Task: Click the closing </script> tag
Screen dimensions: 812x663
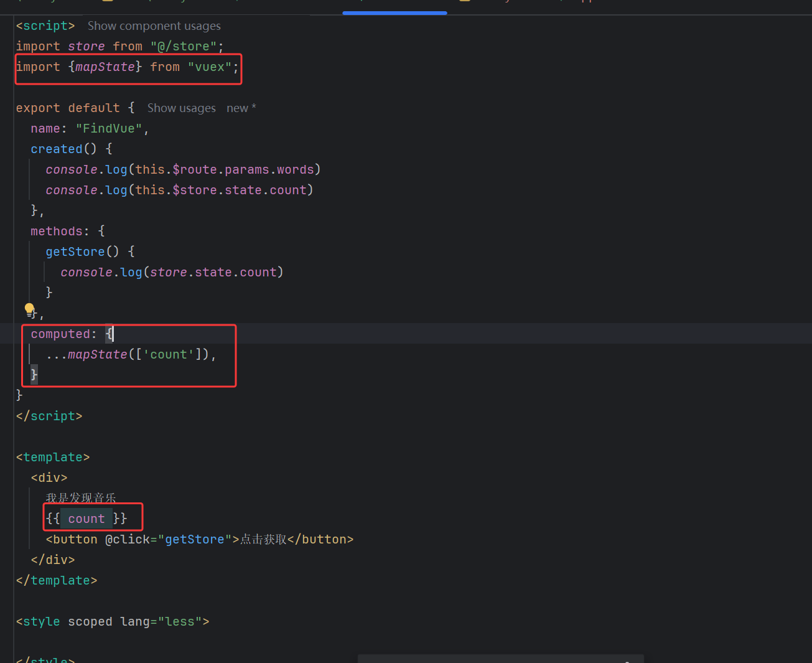Action: coord(49,416)
